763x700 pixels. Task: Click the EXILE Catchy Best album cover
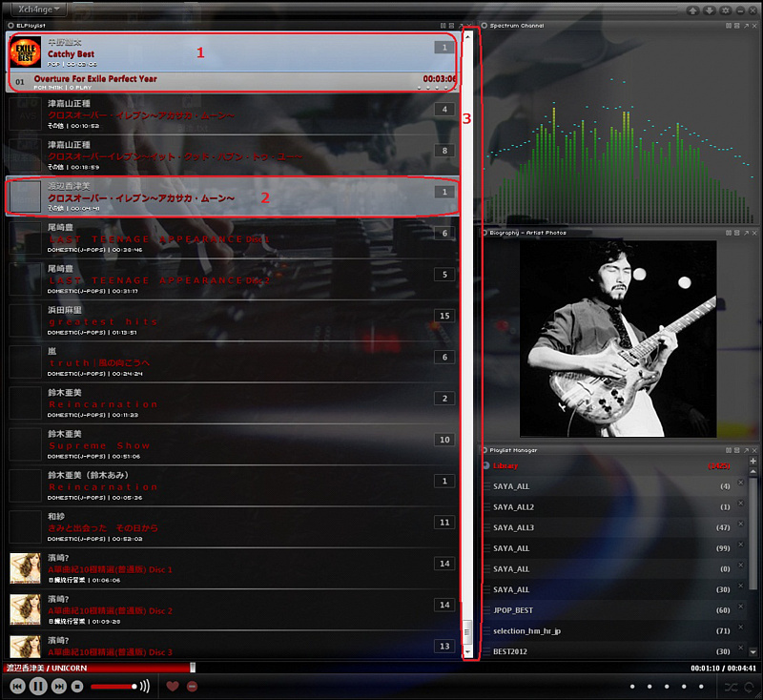[x=26, y=52]
